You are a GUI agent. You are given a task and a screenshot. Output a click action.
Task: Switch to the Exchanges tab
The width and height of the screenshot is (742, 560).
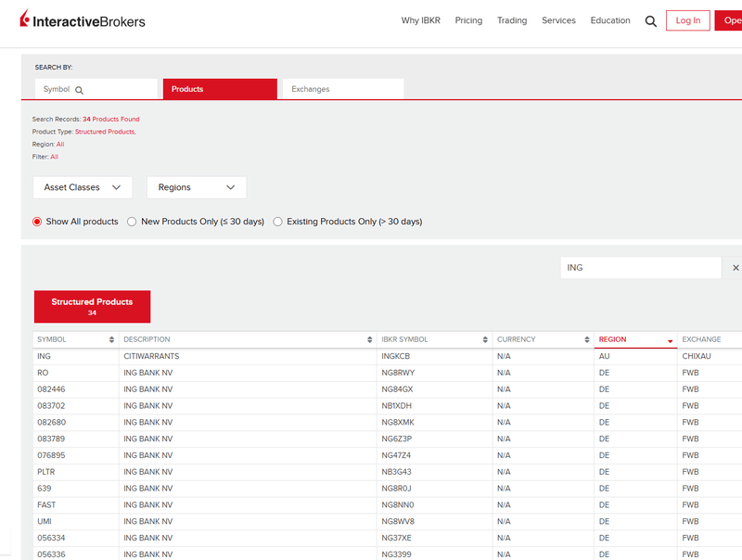coord(343,89)
